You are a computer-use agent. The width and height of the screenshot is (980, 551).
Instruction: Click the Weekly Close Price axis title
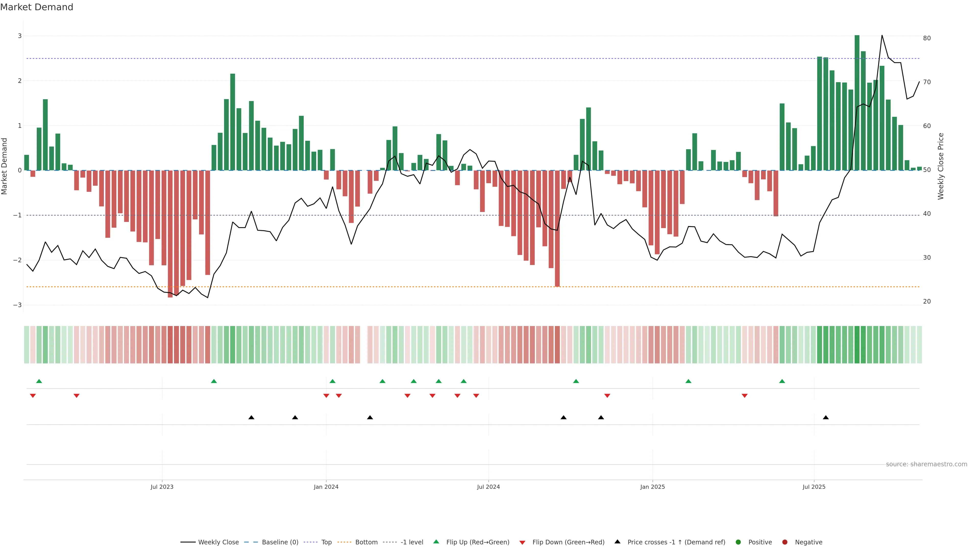click(x=941, y=166)
